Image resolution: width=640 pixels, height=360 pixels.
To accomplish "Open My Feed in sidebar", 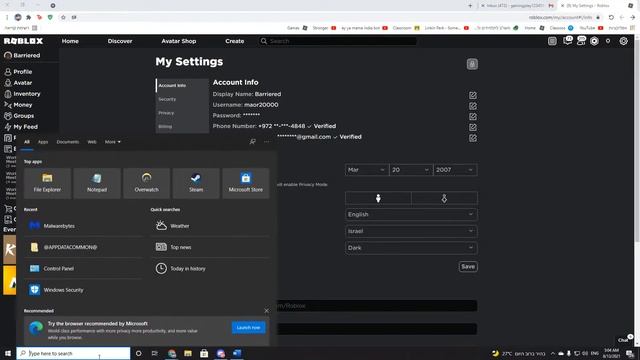I will (20, 127).
